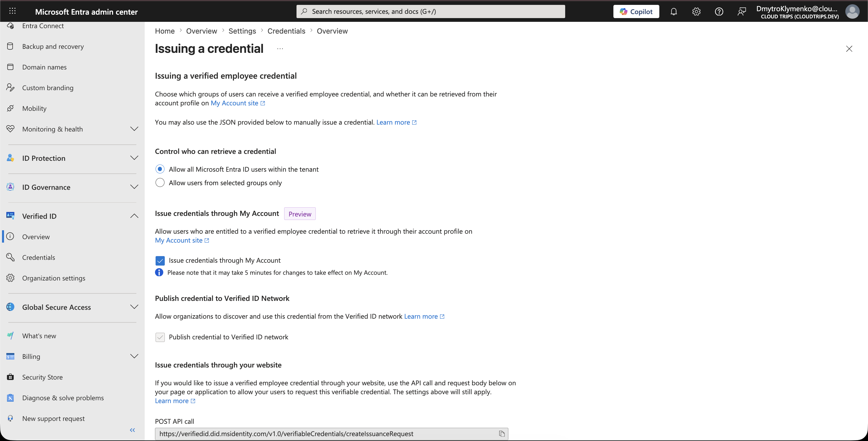Click the ID Protection icon
This screenshot has width=868, height=441.
pyautogui.click(x=10, y=158)
